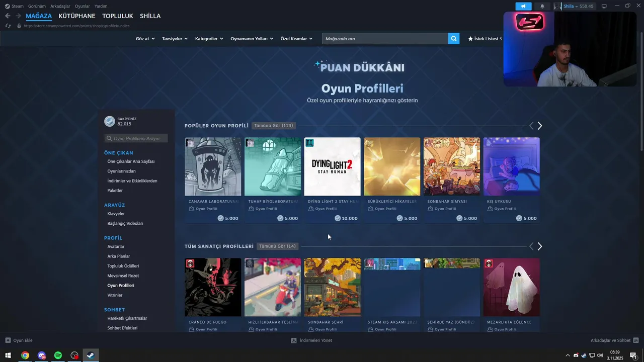Open the Yardım menu
The height and width of the screenshot is (362, 644).
101,6
